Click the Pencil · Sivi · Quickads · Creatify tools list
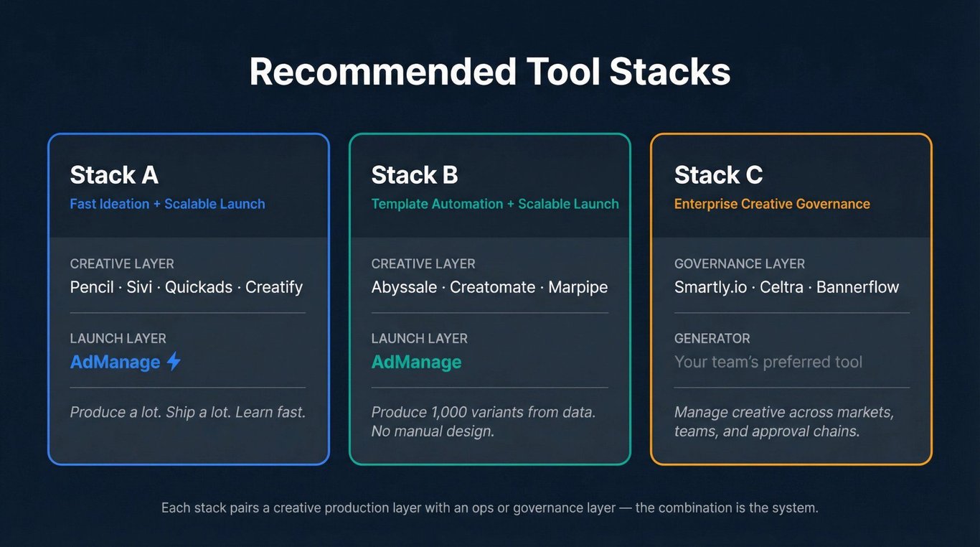This screenshot has height=547, width=980. (x=187, y=287)
